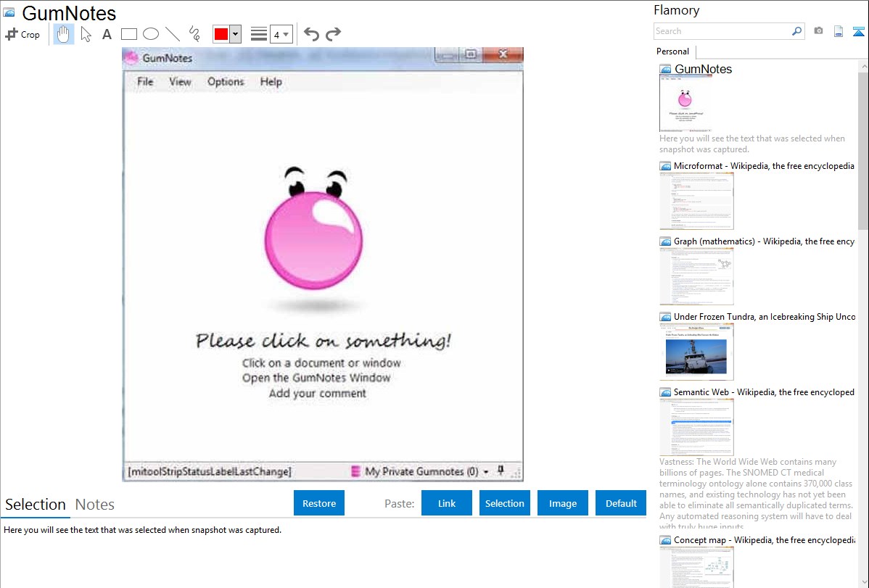The image size is (869, 588).
Task: Select the arrow pointer tool
Action: (86, 34)
